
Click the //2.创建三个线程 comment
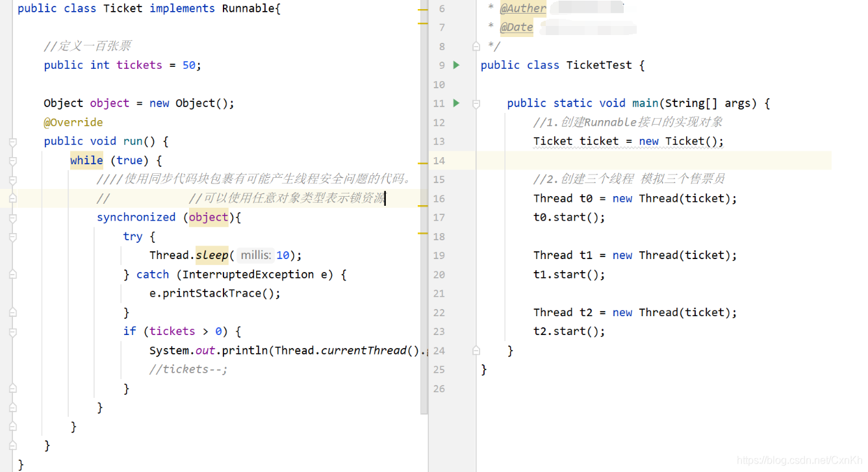(x=629, y=179)
